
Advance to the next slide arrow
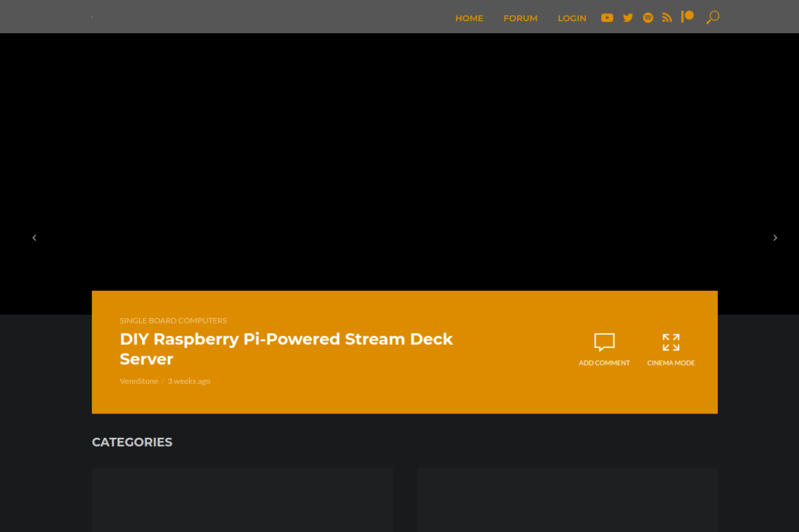click(x=775, y=238)
